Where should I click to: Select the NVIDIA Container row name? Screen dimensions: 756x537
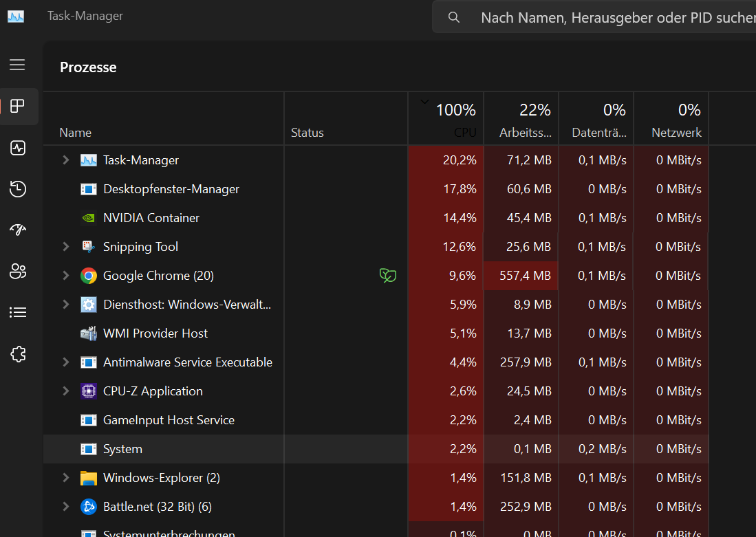(x=151, y=218)
